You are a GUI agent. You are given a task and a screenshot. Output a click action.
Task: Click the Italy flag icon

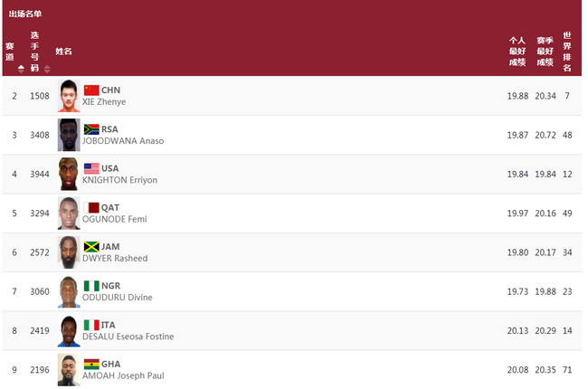[91, 325]
